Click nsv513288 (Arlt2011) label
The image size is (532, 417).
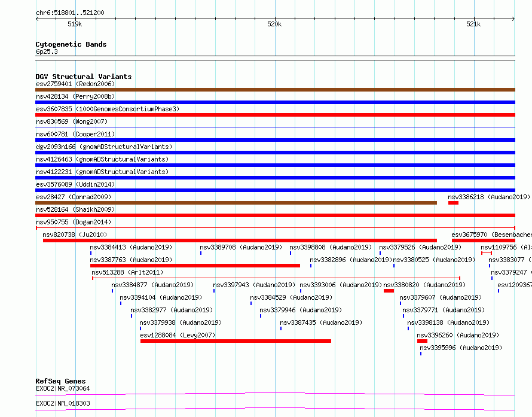127,272
